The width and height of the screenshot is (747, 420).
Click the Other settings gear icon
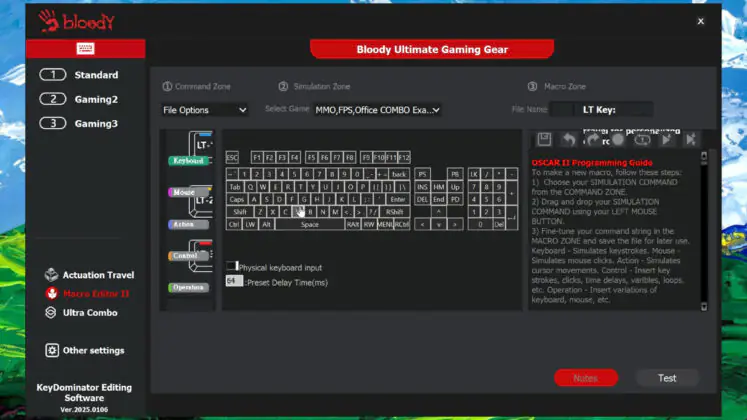(x=51, y=350)
